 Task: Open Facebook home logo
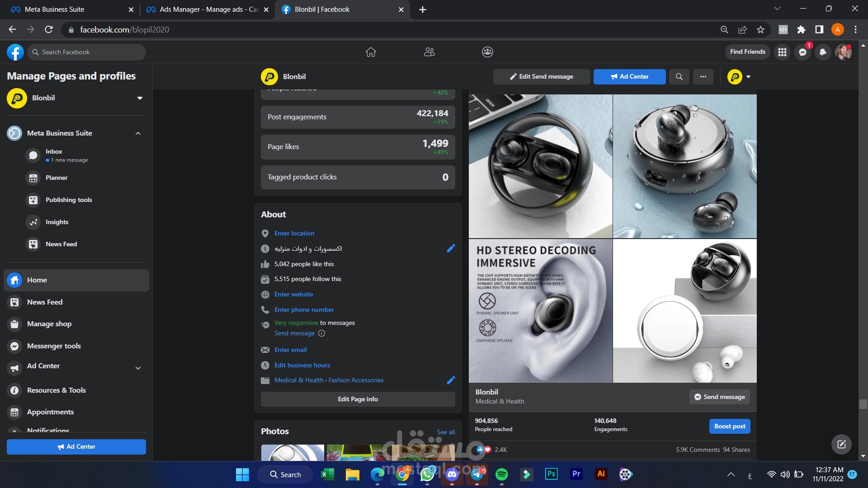(15, 52)
